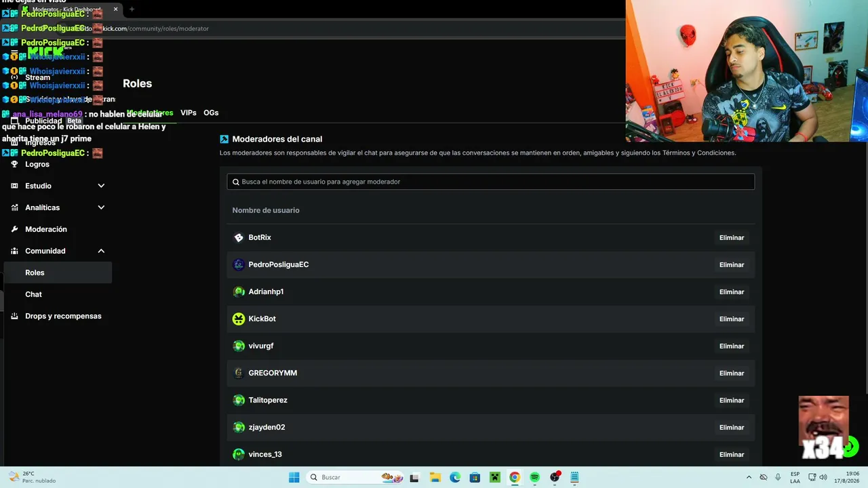Open the volume tray control

pyautogui.click(x=823, y=477)
